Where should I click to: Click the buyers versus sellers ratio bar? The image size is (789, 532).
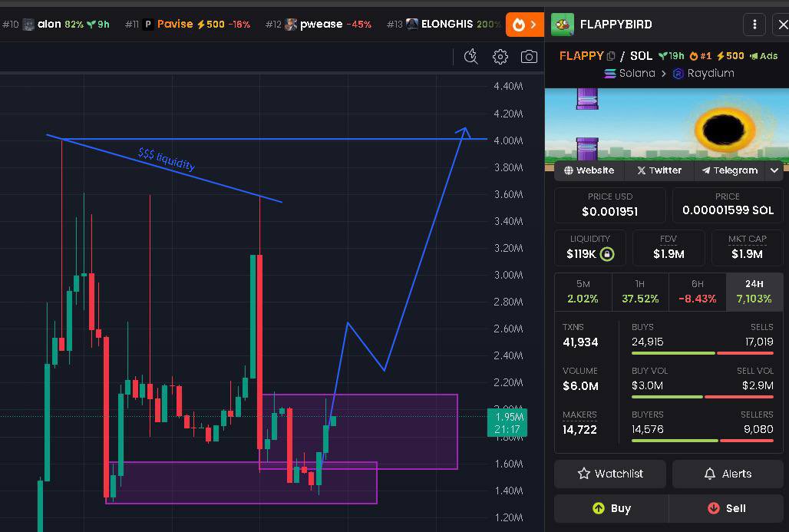tap(702, 441)
